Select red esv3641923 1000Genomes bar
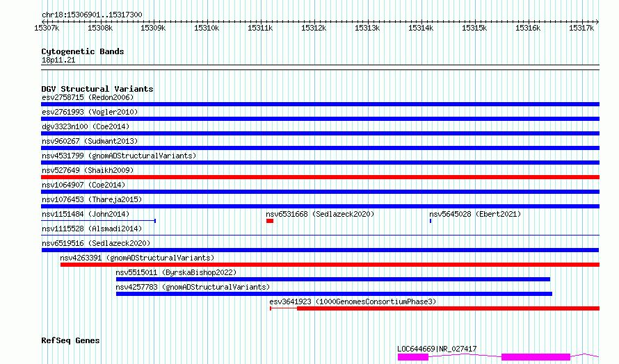 click(x=435, y=308)
